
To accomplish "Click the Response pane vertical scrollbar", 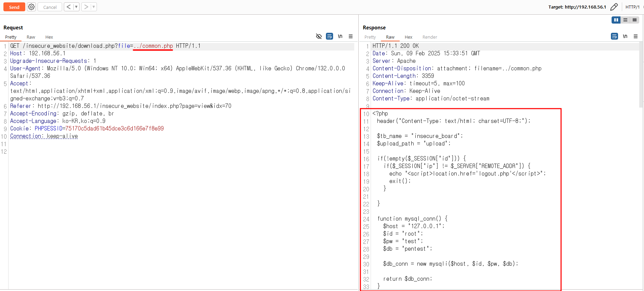I will pyautogui.click(x=641, y=75).
